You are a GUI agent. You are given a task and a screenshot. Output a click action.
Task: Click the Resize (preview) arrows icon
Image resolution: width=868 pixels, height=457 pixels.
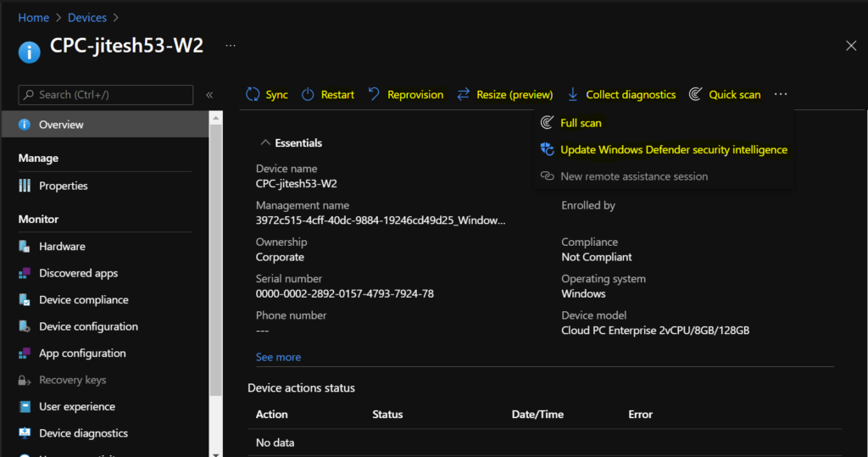[464, 94]
